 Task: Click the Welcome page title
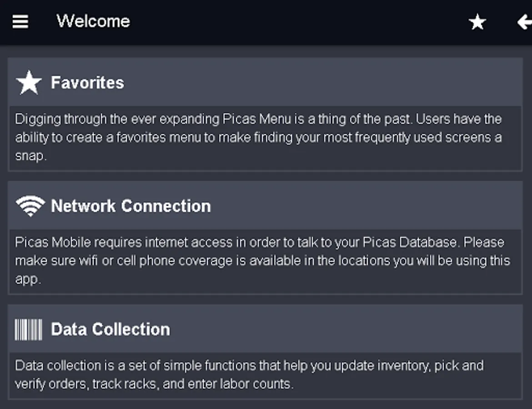click(93, 21)
